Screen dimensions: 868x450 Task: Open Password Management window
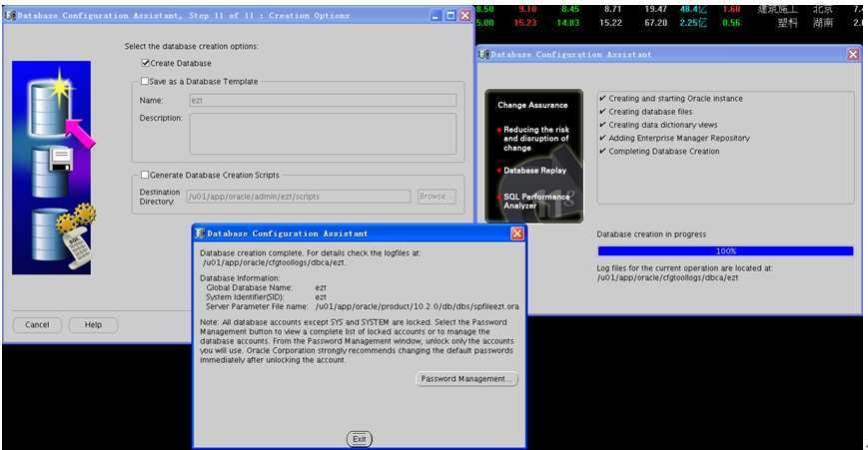(466, 379)
